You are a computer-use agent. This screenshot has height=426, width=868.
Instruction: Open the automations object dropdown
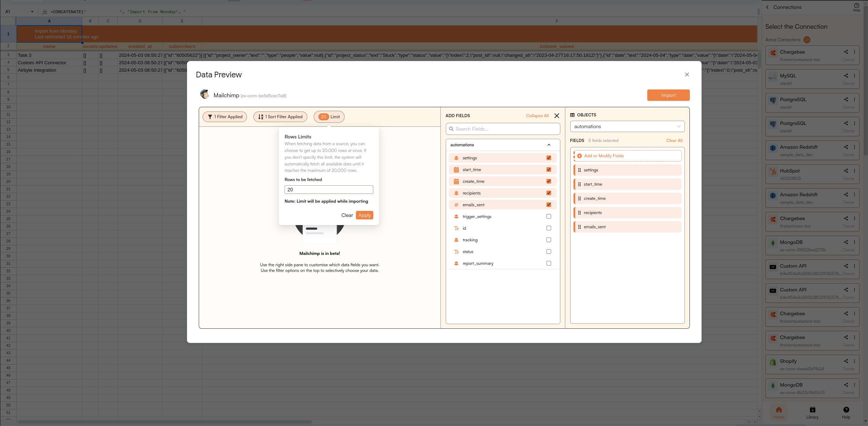627,126
